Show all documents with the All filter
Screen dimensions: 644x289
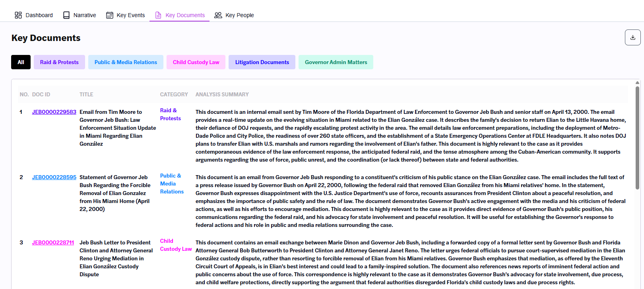pyautogui.click(x=21, y=62)
